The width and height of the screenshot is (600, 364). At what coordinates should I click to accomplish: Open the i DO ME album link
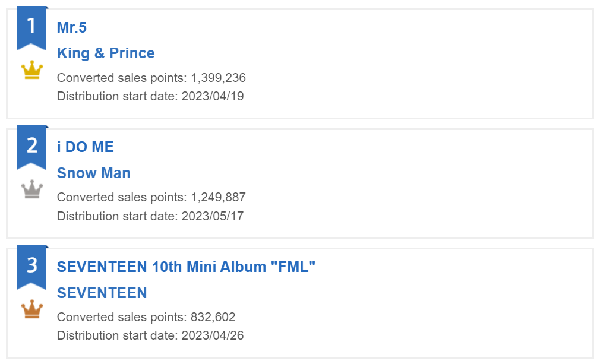86,147
